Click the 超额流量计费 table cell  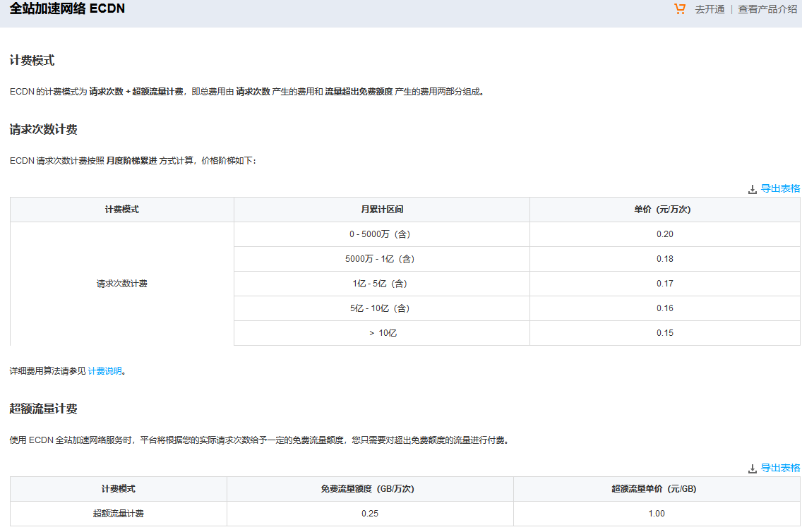pos(118,514)
